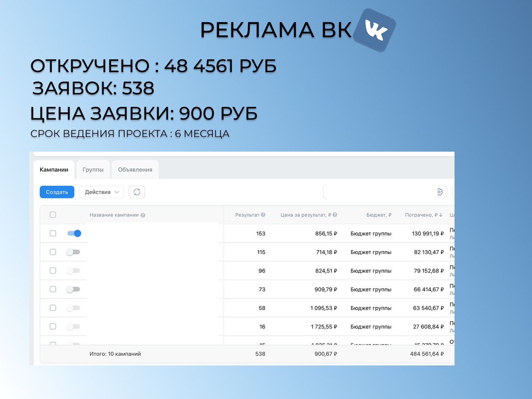Enable the campaign toggle in 96 row
Image resolution: width=532 pixels, height=399 pixels.
(73, 271)
